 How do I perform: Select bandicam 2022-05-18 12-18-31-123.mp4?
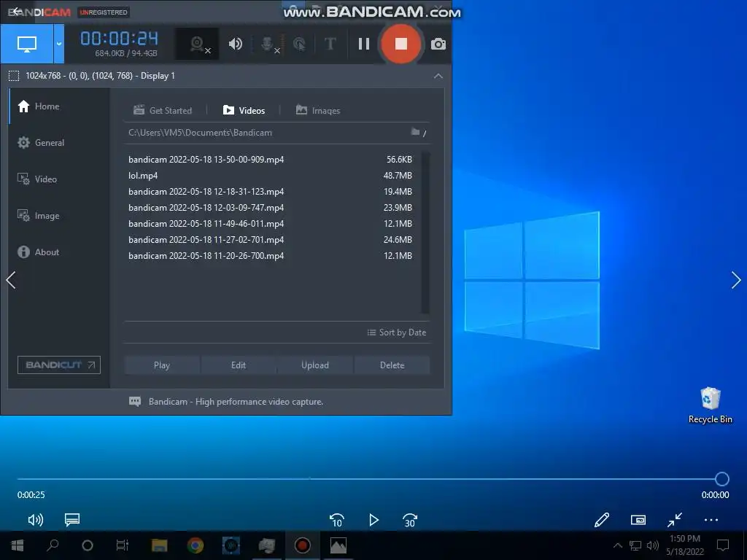pos(270,192)
